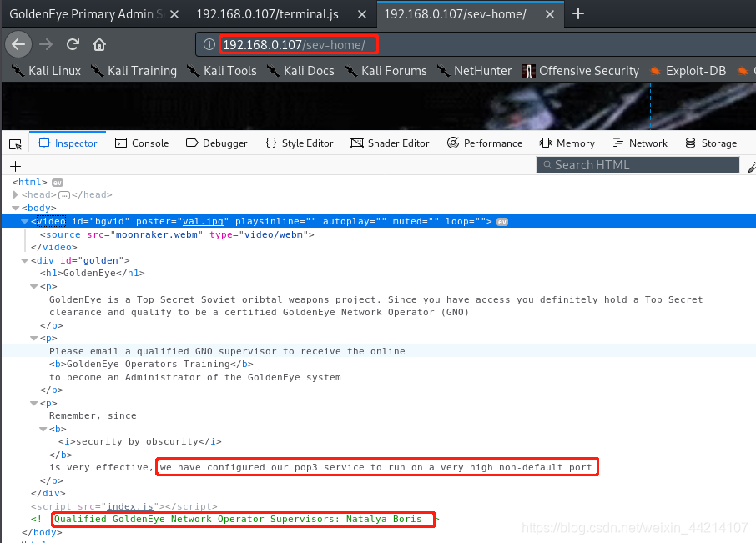This screenshot has width=756, height=543.
Task: Collapse the paragraph starting 'Please email a qualified'
Action: point(33,339)
